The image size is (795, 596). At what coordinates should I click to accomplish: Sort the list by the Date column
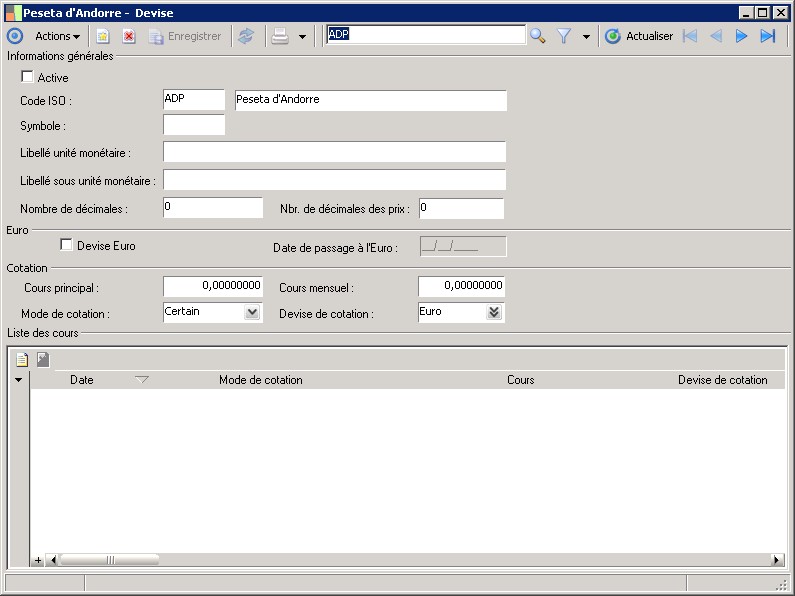coord(82,380)
